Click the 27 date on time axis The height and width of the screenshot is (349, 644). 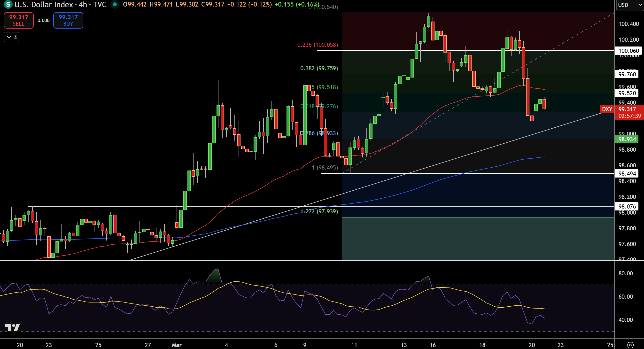point(148,345)
